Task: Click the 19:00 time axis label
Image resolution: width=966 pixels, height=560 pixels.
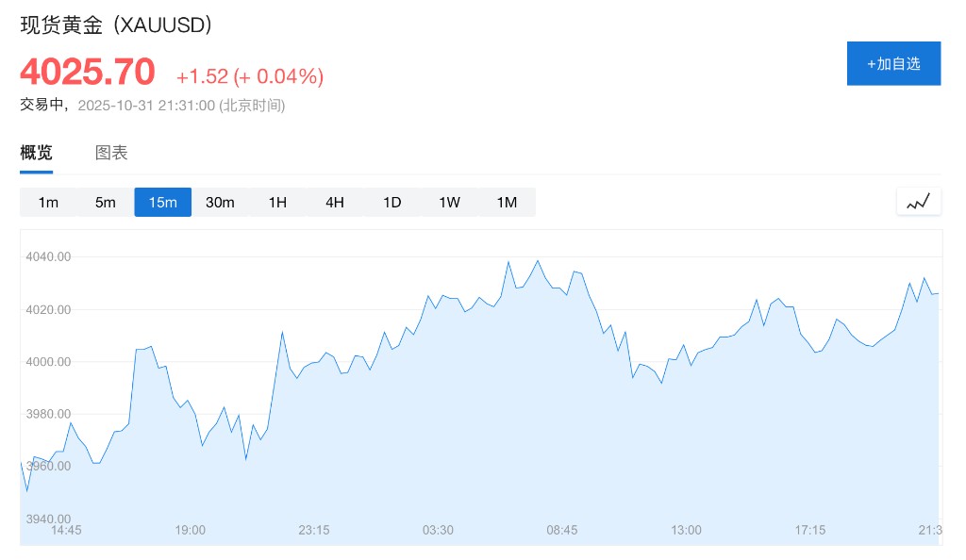Action: tap(190, 530)
